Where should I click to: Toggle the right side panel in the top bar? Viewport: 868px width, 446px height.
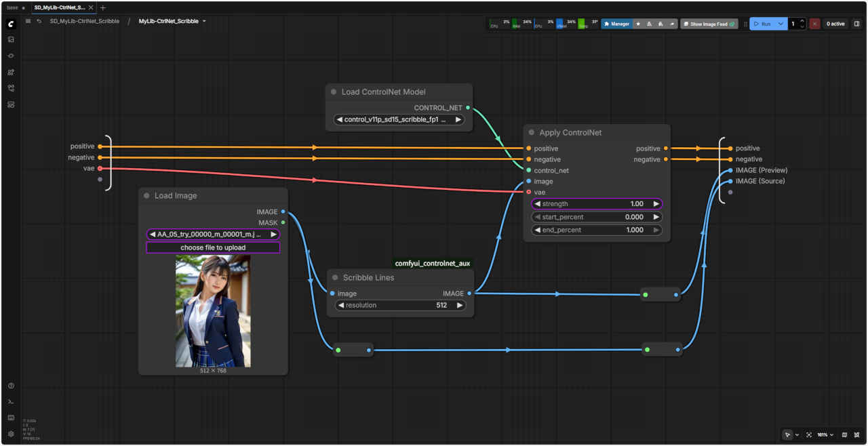point(856,24)
